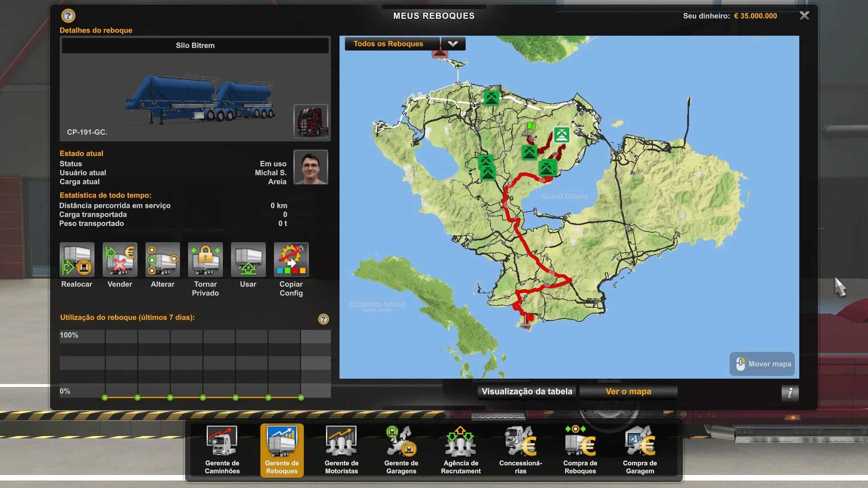
Task: Switch to Ver o mapa tab
Action: tap(628, 392)
